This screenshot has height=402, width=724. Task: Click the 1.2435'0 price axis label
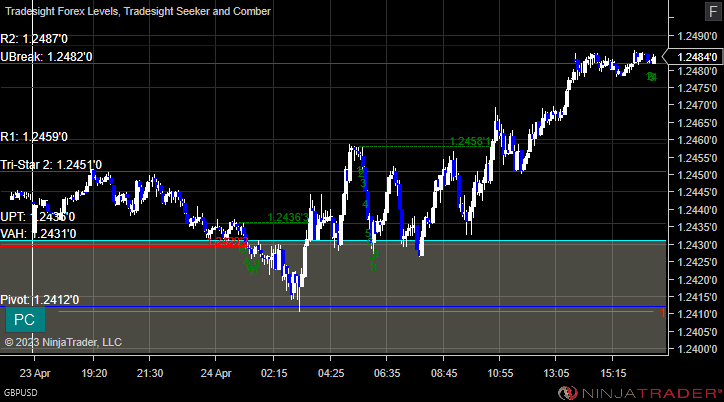(697, 228)
